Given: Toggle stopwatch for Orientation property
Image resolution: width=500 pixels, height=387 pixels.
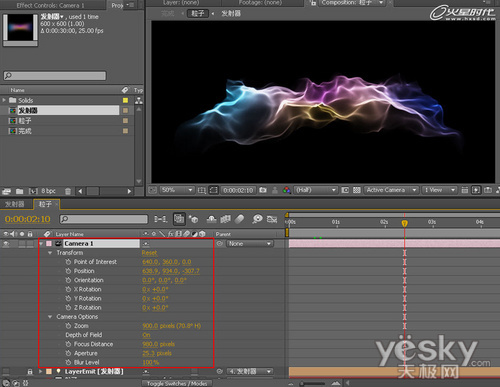Looking at the screenshot, I should point(68,280).
